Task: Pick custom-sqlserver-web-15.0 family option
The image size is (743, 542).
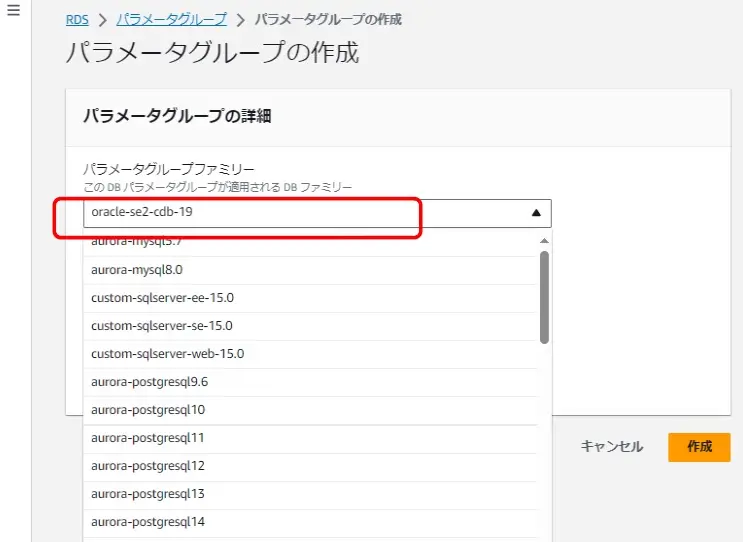Action: click(x=167, y=354)
